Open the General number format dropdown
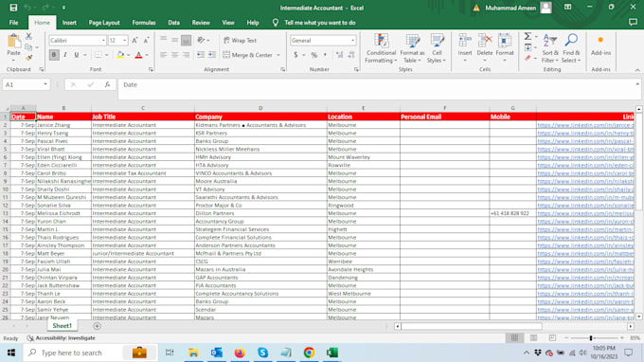Screen dimensions: 644x362 353,40
